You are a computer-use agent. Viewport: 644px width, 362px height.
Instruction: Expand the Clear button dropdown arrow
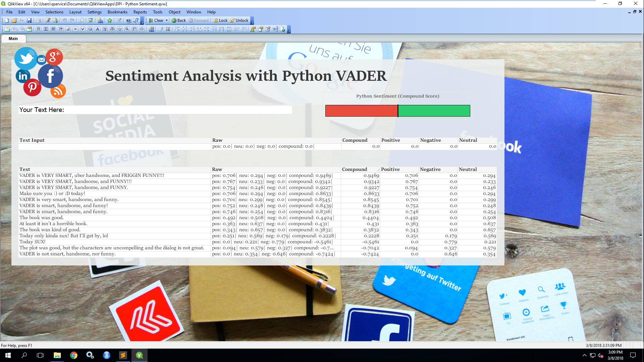pyautogui.click(x=166, y=20)
